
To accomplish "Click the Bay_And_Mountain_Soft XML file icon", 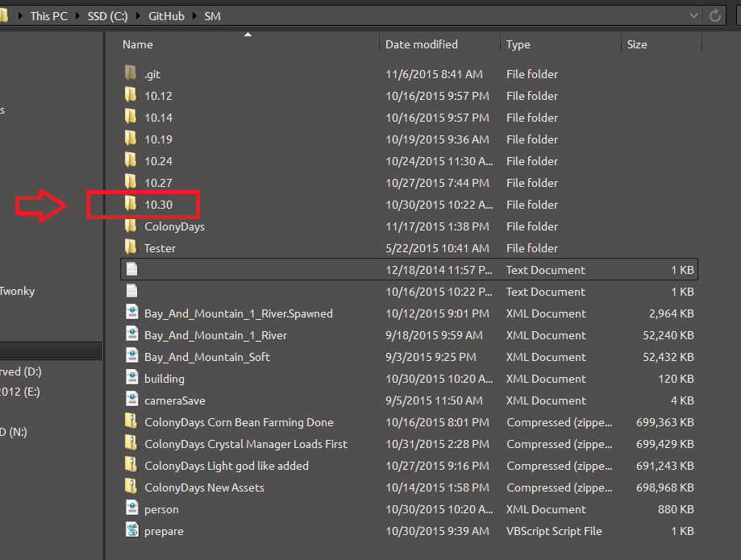I will point(132,355).
